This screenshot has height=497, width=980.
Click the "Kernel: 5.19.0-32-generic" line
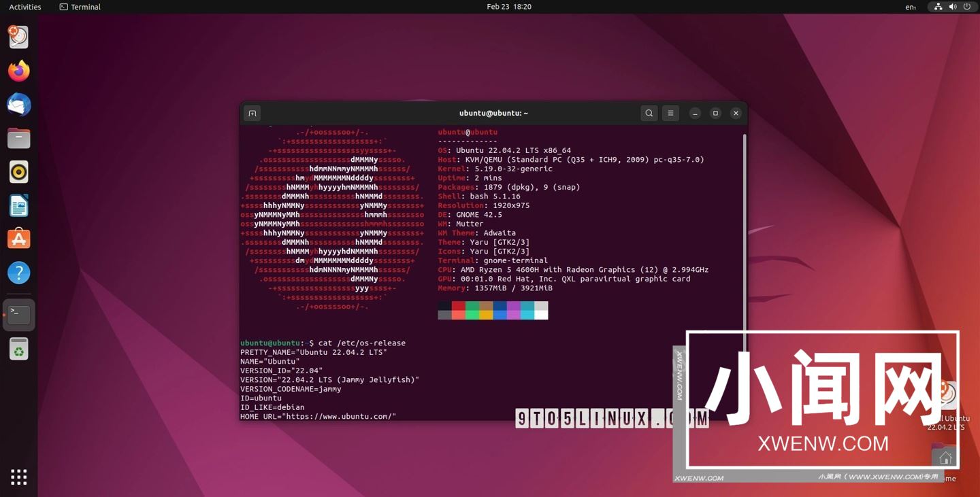pos(495,169)
